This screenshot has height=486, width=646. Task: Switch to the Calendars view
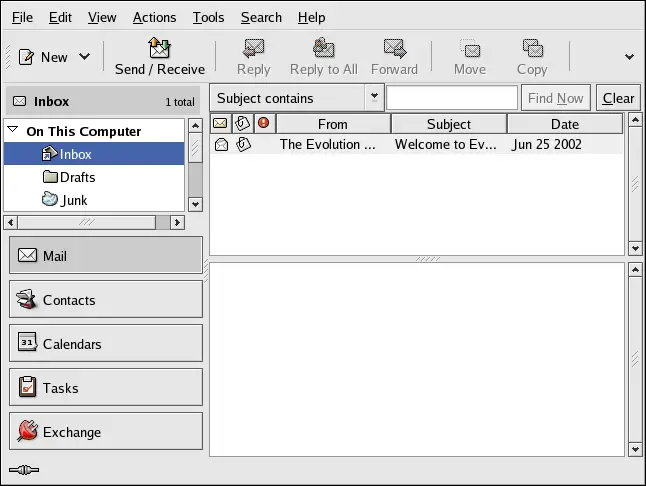pyautogui.click(x=105, y=344)
